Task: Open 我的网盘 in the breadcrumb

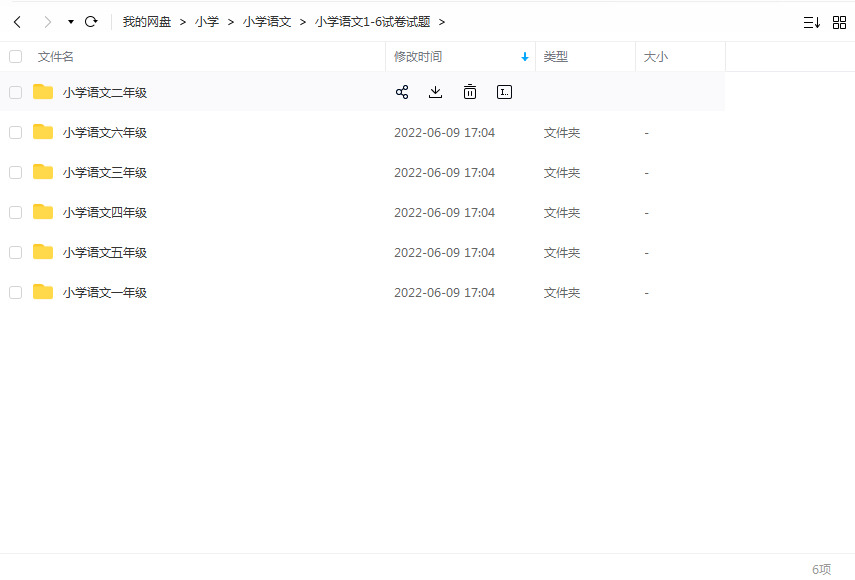Action: (x=147, y=22)
